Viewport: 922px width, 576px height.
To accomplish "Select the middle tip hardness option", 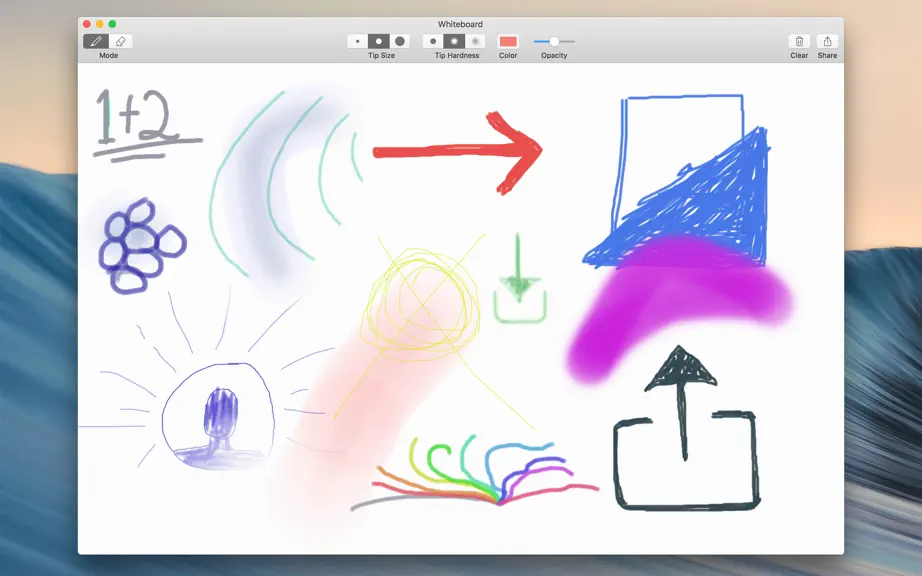I will coord(454,41).
